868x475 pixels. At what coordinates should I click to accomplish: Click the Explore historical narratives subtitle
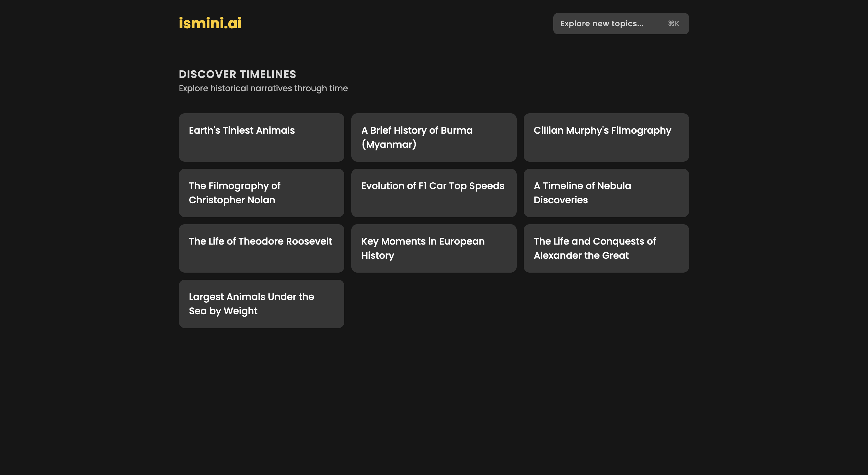[x=263, y=88]
